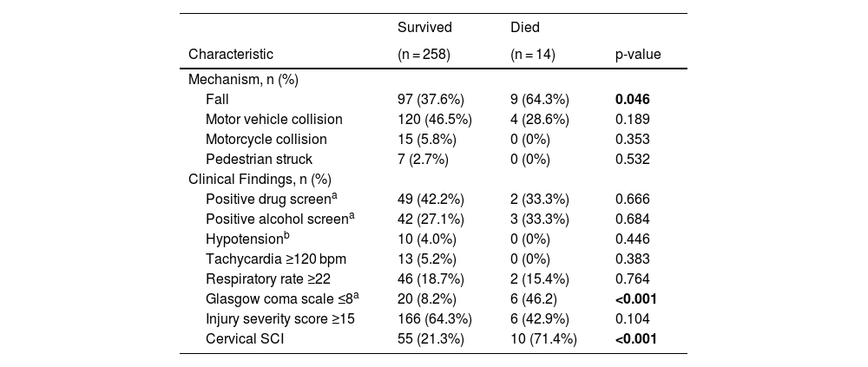
Task: Select the Clinical Findings, n (%) heading
Action: (260, 180)
